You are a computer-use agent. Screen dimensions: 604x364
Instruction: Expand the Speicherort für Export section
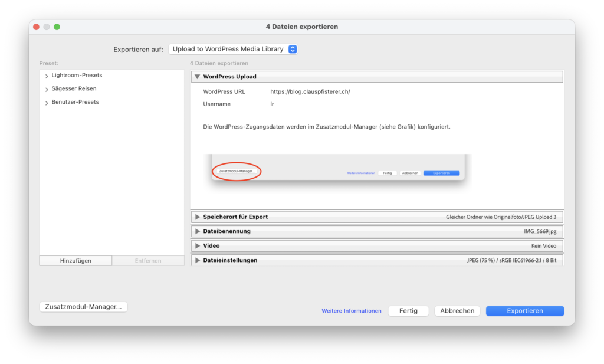[198, 217]
